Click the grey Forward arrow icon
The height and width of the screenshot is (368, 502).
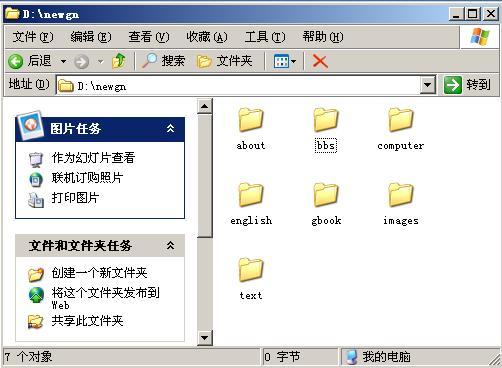coord(81,62)
